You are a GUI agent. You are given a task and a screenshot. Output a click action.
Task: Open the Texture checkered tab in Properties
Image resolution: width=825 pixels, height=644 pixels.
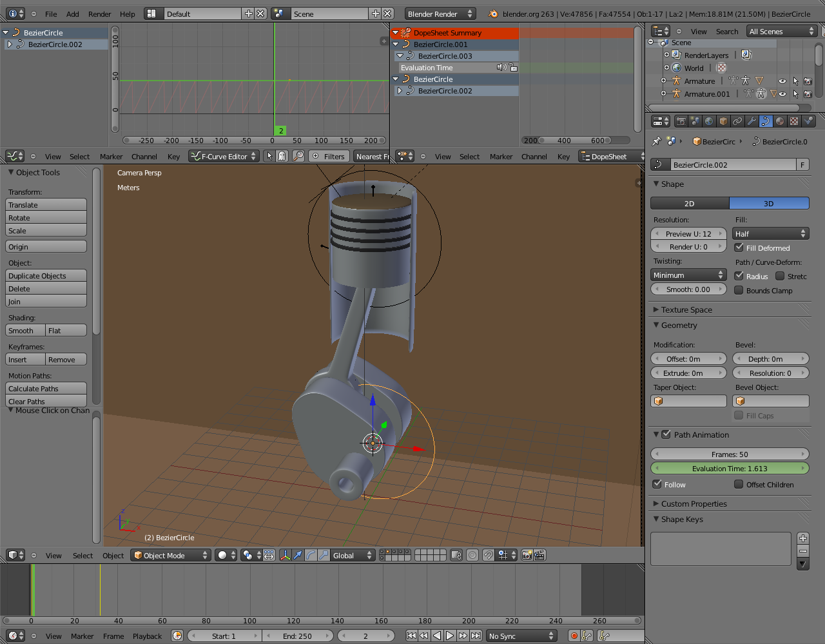794,121
